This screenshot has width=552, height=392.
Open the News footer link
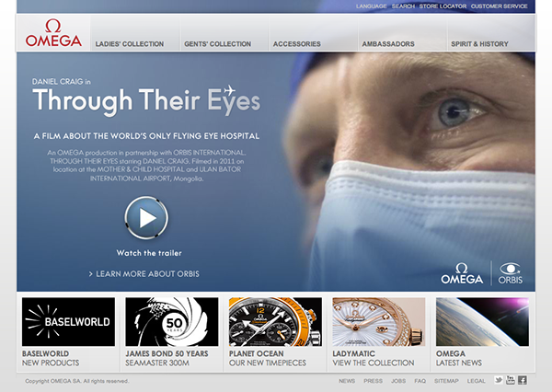coord(347,381)
